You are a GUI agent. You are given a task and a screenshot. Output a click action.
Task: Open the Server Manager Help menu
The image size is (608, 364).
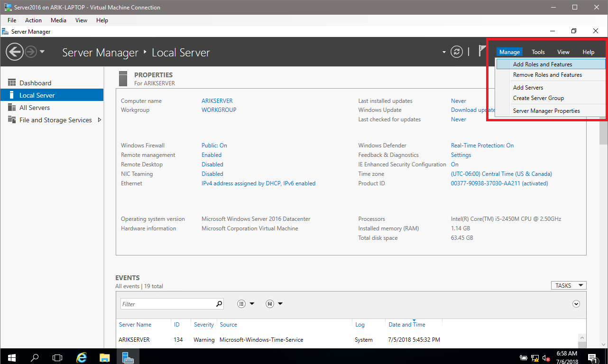click(589, 52)
